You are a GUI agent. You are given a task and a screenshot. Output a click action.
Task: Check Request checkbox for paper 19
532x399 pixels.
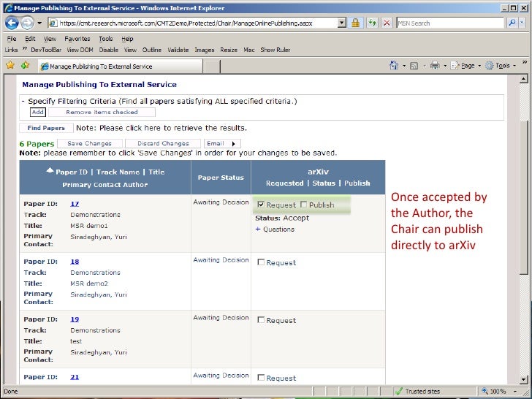click(x=261, y=319)
